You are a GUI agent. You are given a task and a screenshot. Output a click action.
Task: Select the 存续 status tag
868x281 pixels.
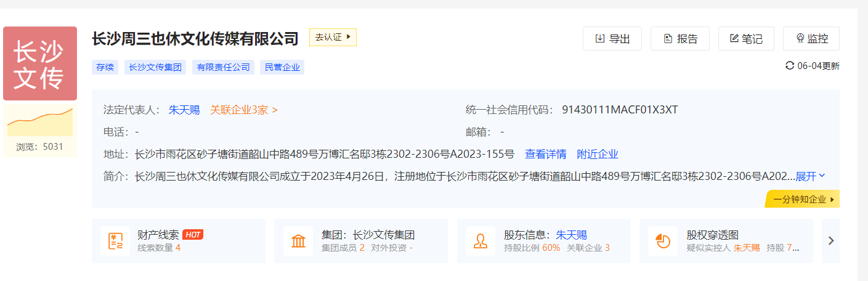tap(105, 68)
